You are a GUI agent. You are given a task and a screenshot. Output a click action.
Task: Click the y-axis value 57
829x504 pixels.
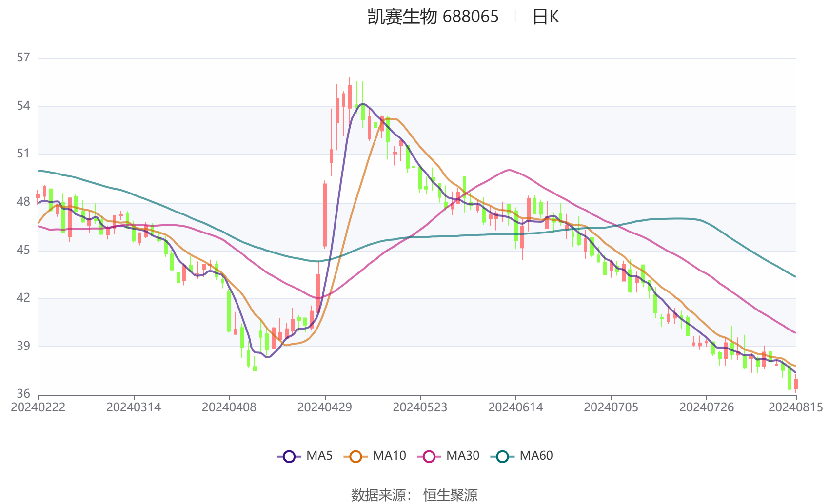click(x=23, y=58)
